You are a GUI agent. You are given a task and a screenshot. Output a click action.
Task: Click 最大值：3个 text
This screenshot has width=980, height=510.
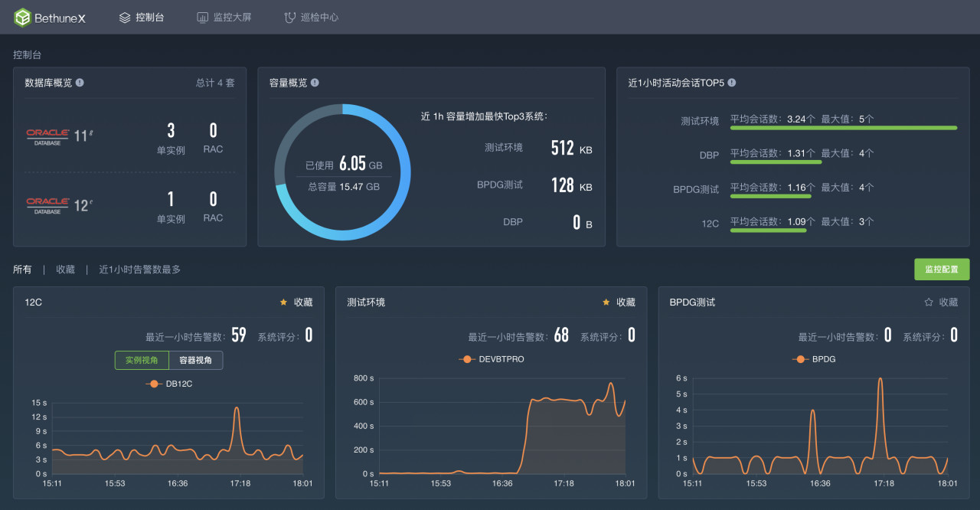(848, 221)
